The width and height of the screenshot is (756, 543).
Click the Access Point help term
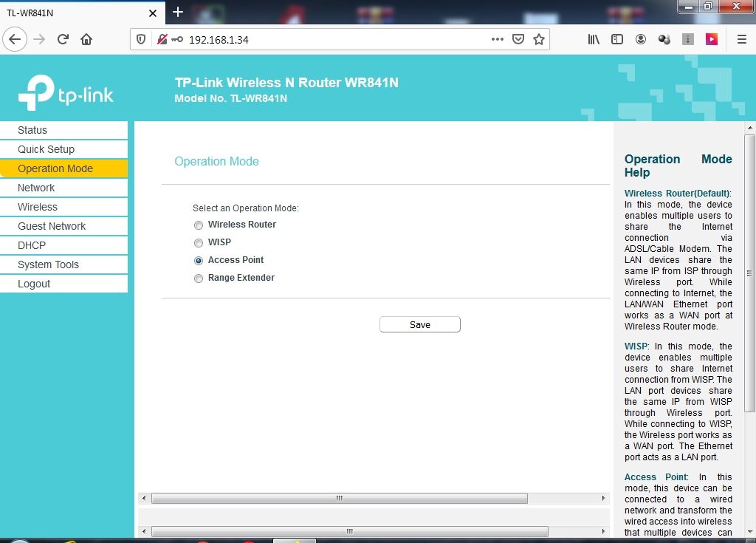pos(656,477)
